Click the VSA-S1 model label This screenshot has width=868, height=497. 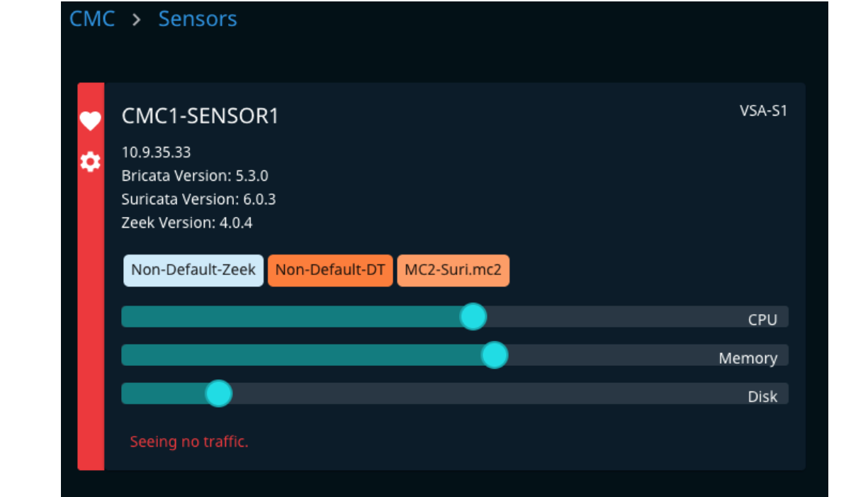pyautogui.click(x=764, y=111)
